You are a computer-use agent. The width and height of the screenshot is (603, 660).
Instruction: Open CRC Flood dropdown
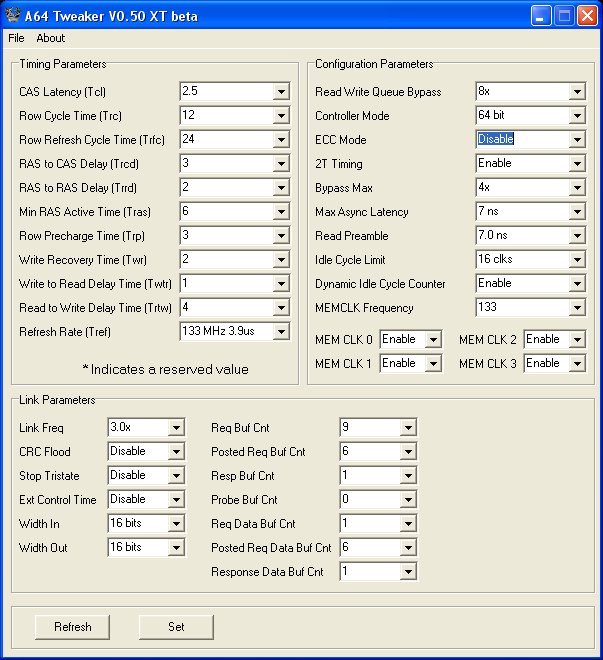coord(176,452)
